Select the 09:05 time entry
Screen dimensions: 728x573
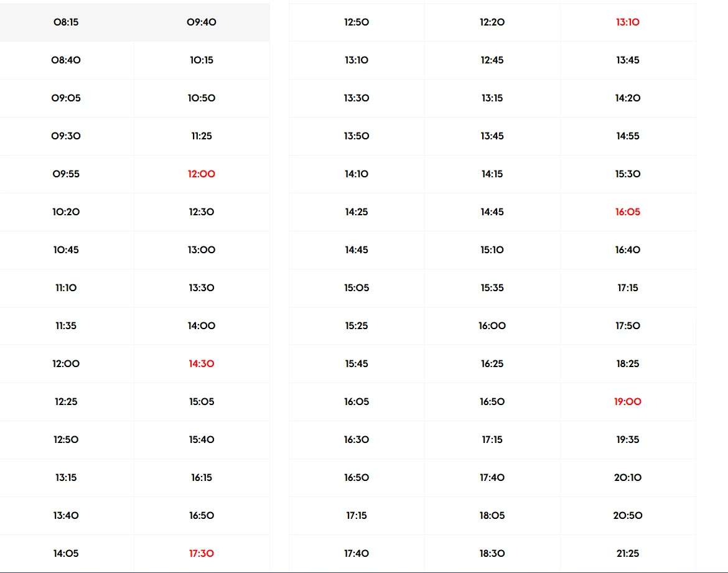point(66,98)
